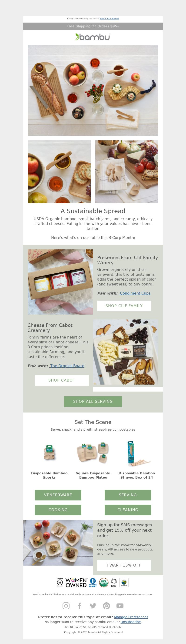
Task: Open the Disposable Bamboo Sporks product image
Action: pos(50,453)
